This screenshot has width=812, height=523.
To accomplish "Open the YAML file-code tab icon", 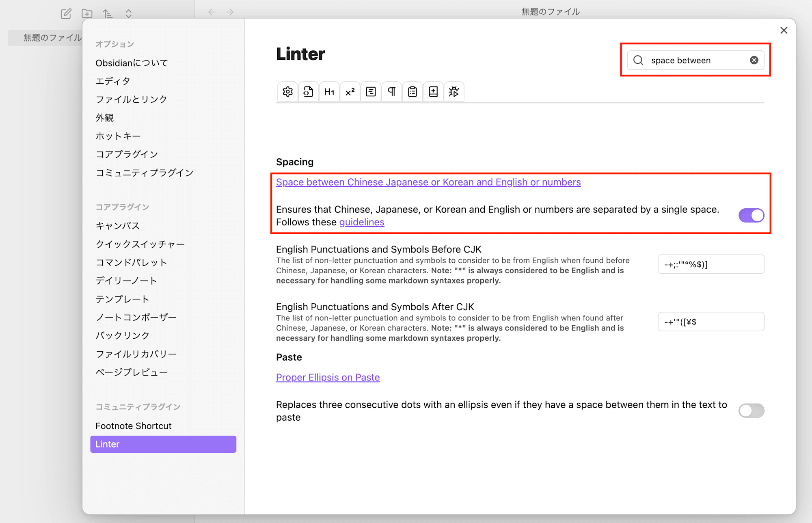I will click(309, 92).
